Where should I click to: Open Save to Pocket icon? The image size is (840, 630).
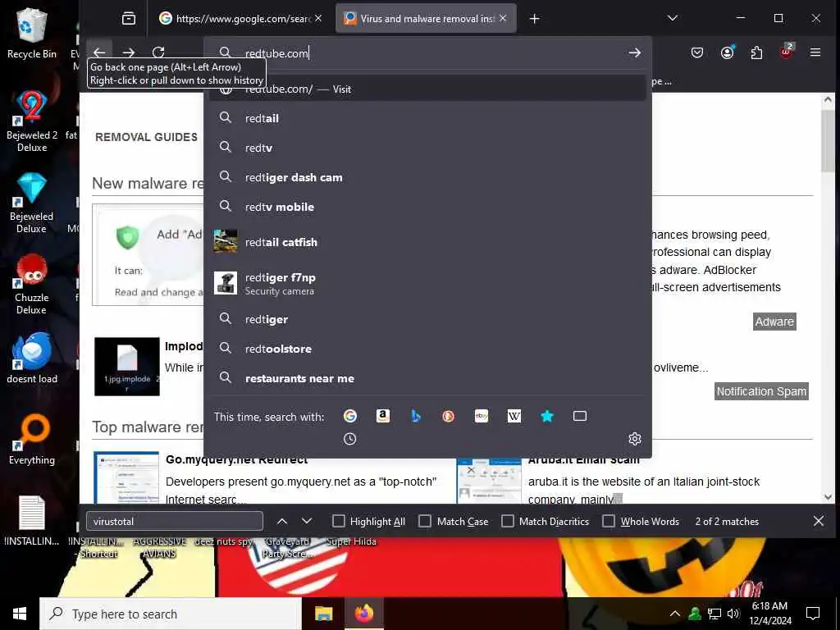click(x=697, y=52)
